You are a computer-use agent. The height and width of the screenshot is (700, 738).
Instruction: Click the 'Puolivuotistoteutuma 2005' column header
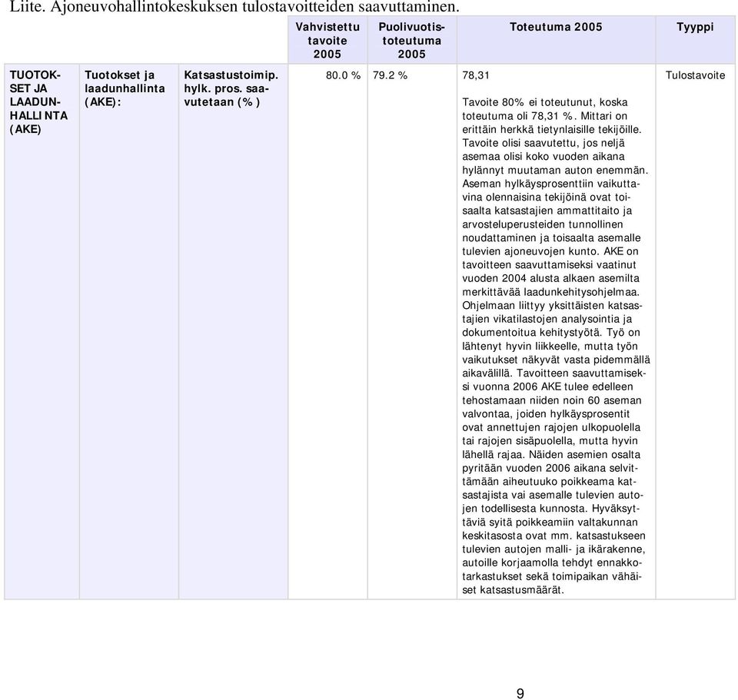coord(412,41)
